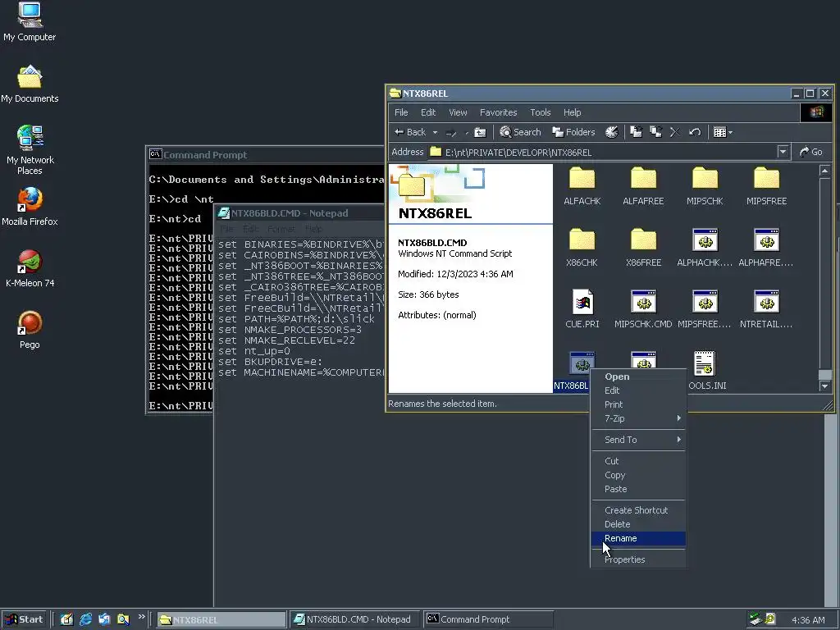
Task: Select the ALPHAFRE command script file
Action: point(767,247)
